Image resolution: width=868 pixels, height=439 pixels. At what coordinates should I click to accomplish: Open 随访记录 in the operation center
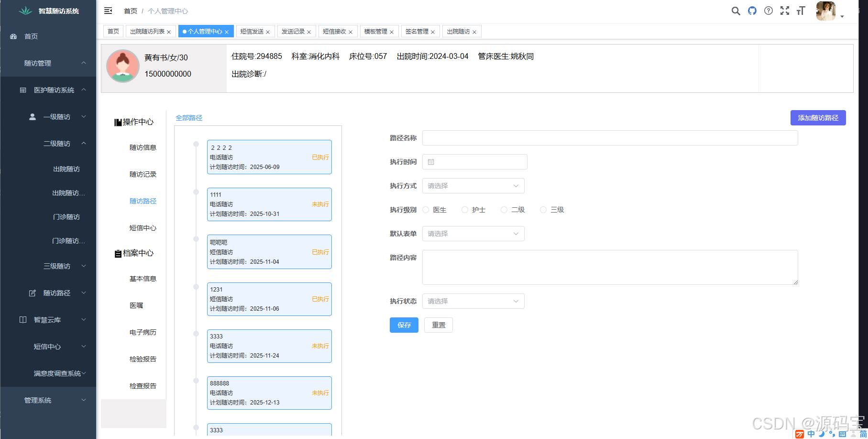(x=143, y=174)
